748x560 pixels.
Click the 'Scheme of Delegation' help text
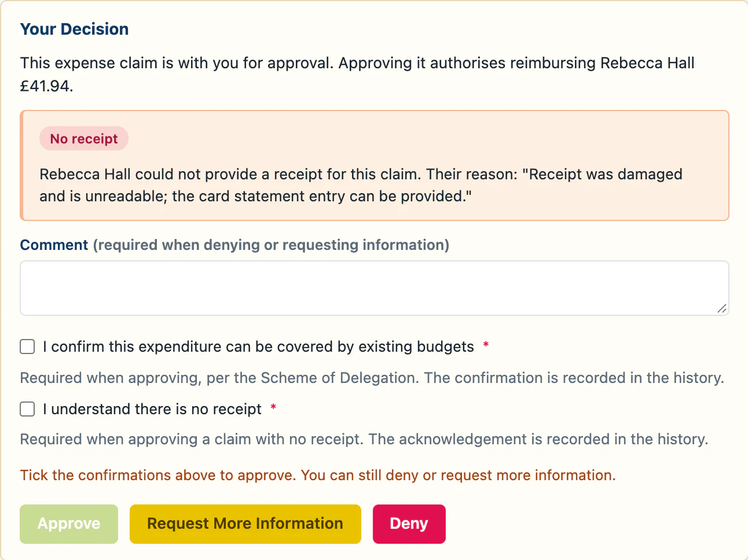pyautogui.click(x=372, y=378)
